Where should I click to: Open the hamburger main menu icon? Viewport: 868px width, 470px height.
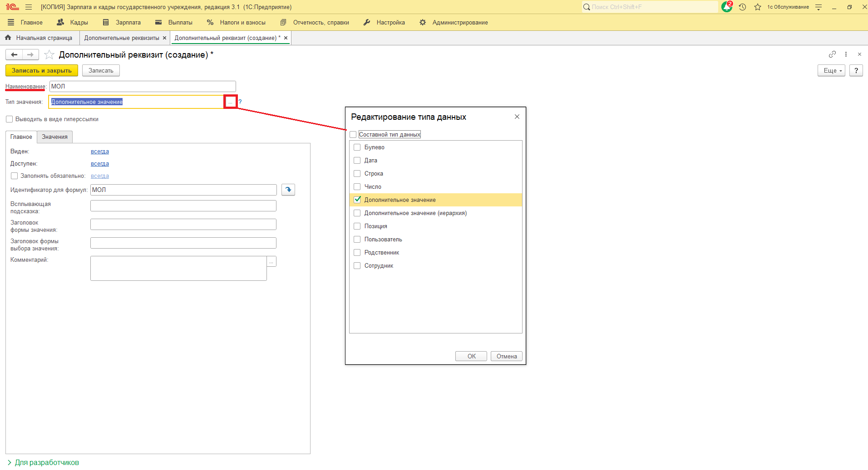[29, 7]
